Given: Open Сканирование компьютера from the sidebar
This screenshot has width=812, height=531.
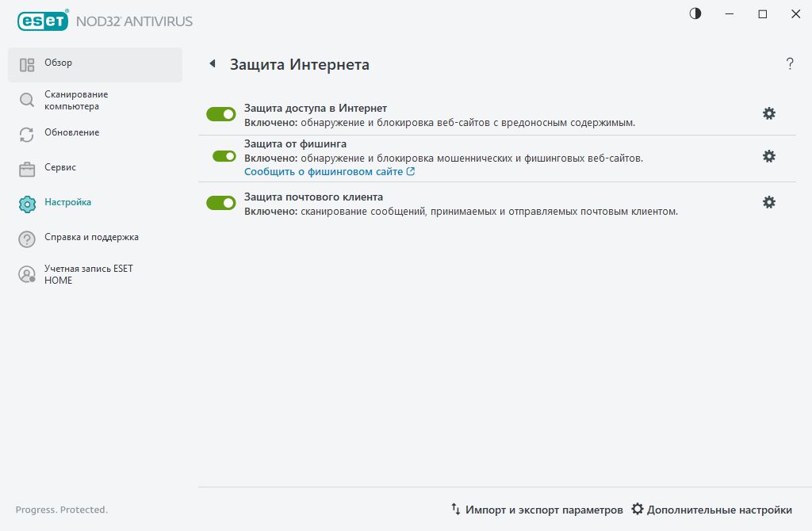Looking at the screenshot, I should pos(26,98).
